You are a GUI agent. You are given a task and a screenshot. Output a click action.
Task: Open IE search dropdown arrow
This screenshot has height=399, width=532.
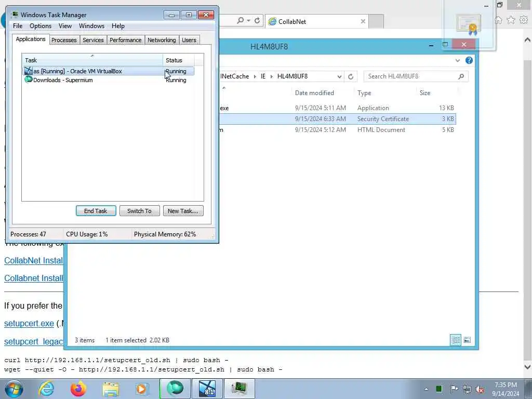point(249,21)
